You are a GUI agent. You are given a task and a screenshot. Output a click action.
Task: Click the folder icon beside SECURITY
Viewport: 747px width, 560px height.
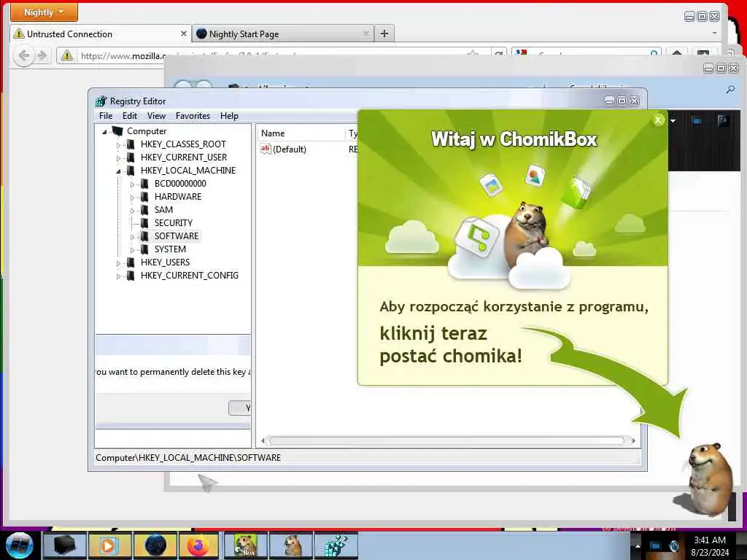click(144, 223)
